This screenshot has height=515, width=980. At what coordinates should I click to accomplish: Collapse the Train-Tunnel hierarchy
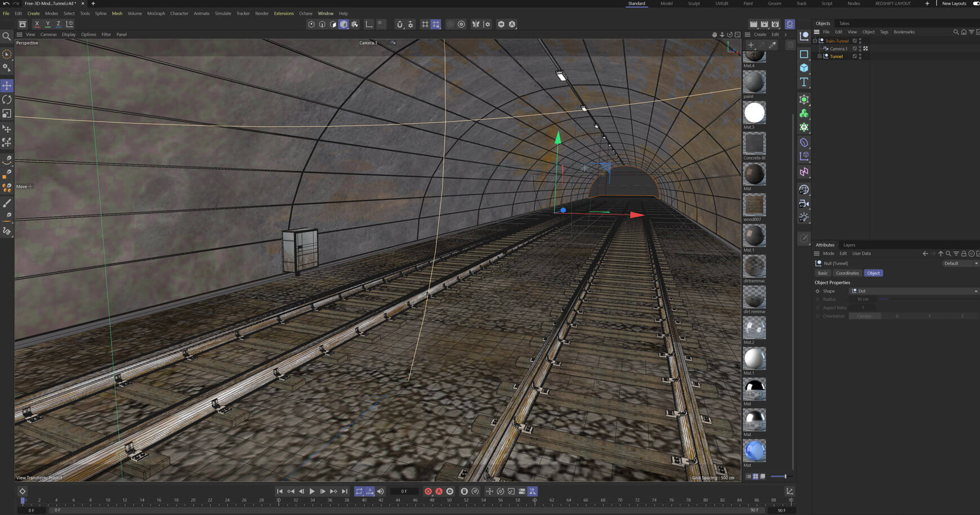814,41
